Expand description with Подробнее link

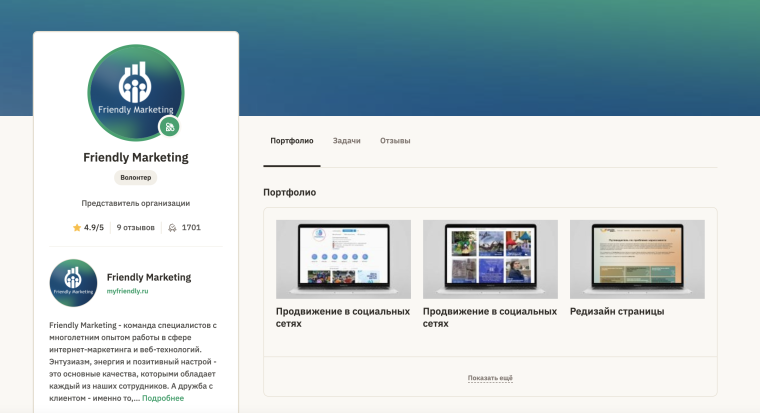tap(163, 398)
